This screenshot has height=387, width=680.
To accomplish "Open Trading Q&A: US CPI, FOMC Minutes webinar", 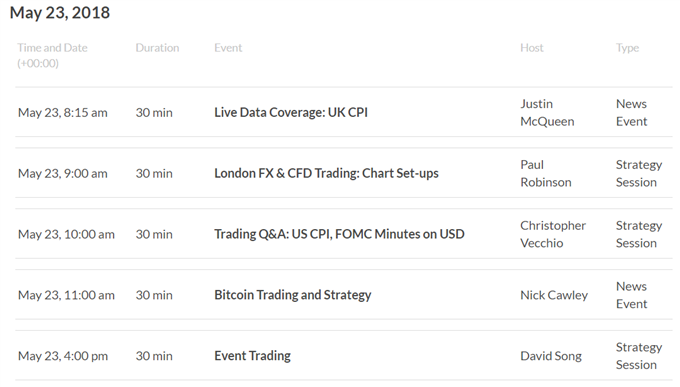I will 339,234.
